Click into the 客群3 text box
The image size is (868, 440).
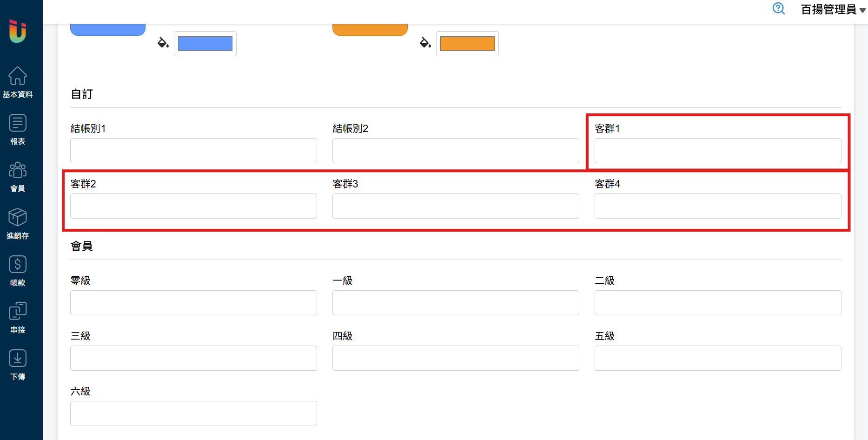click(x=456, y=206)
